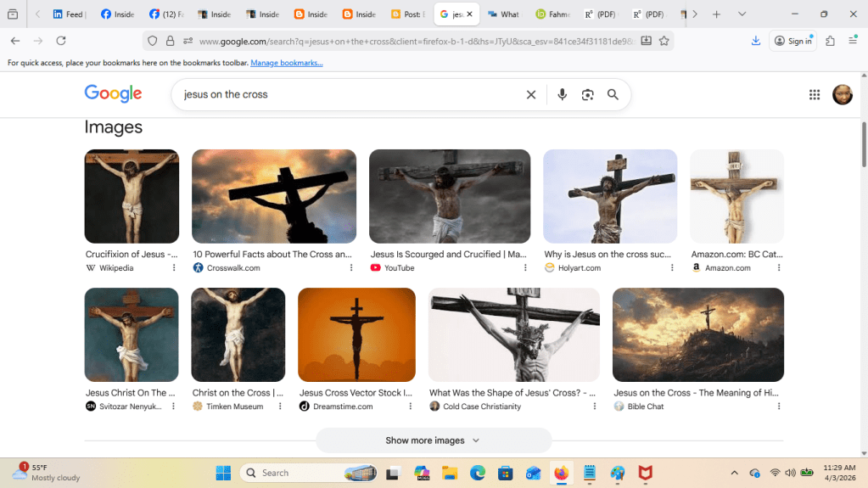The height and width of the screenshot is (488, 868).
Task: Open more options for Bible Chat result
Action: point(779,406)
